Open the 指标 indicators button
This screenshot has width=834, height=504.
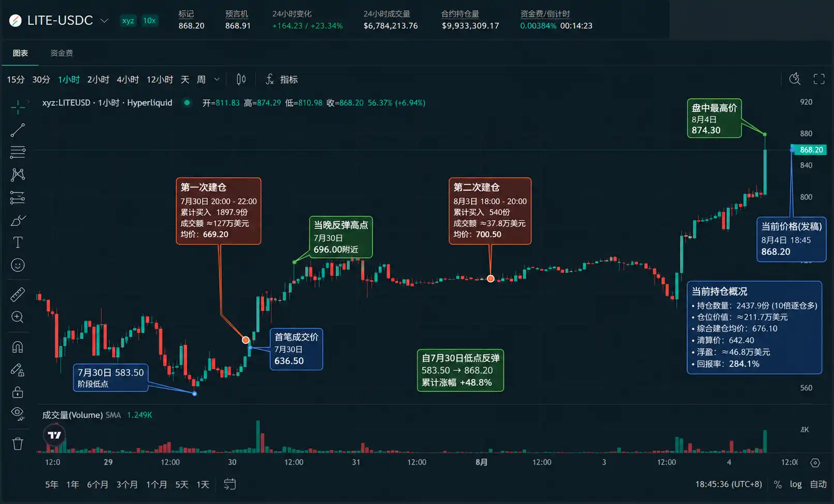point(282,79)
